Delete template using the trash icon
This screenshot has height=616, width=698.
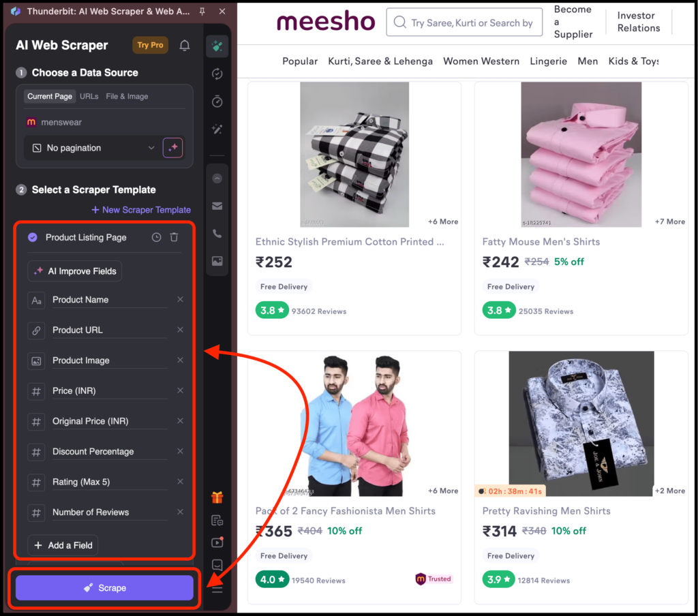174,237
